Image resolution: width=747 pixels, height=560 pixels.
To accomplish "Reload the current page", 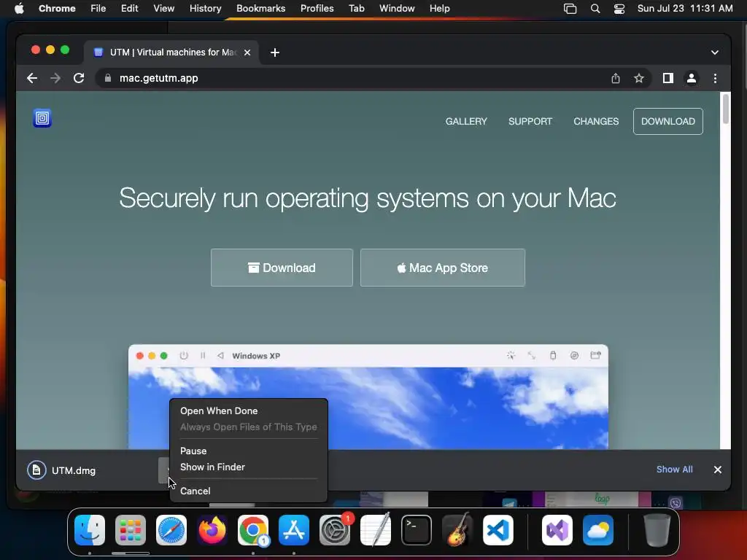I will (x=79, y=78).
